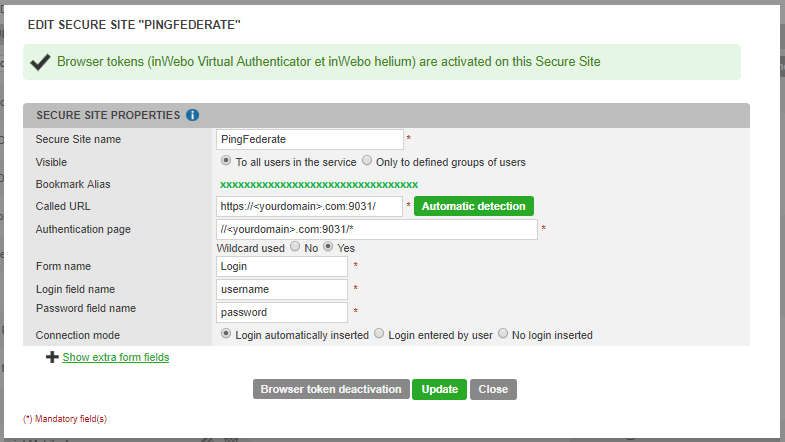Choose "Login automatically inserted" connection mode
The width and height of the screenshot is (785, 442).
(226, 334)
